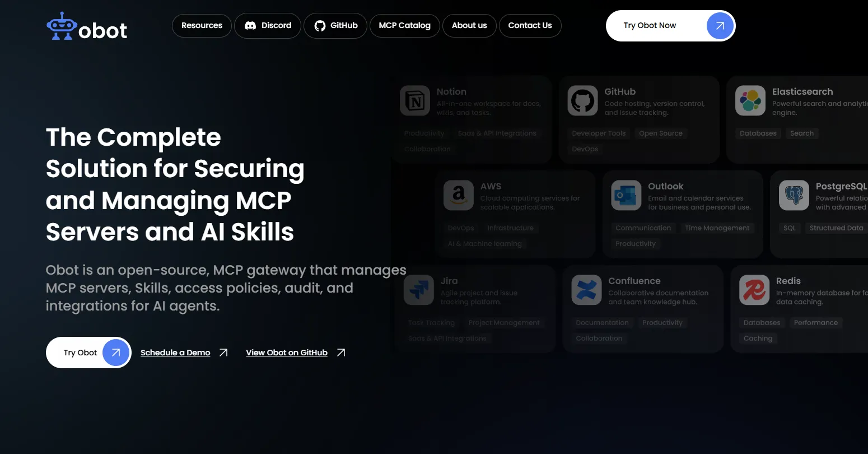868x454 pixels.
Task: Open the Outlook card title
Action: pos(666,187)
